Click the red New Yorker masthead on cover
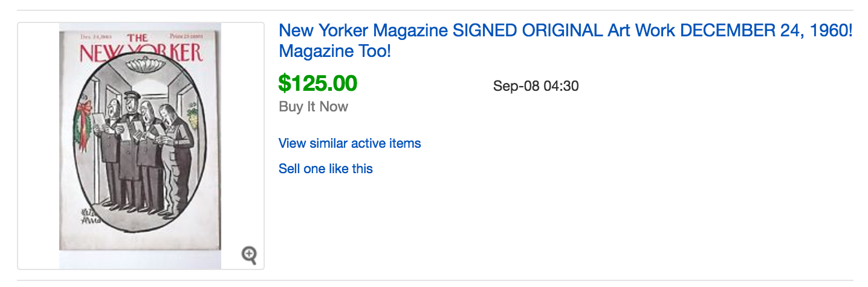Viewport: 868px width, 287px height. pos(141,51)
